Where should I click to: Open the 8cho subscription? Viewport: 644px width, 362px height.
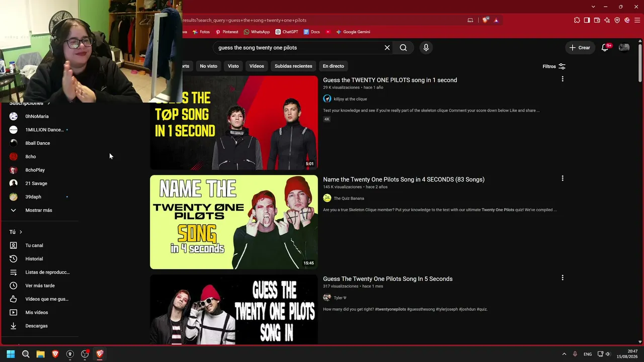click(x=39, y=157)
